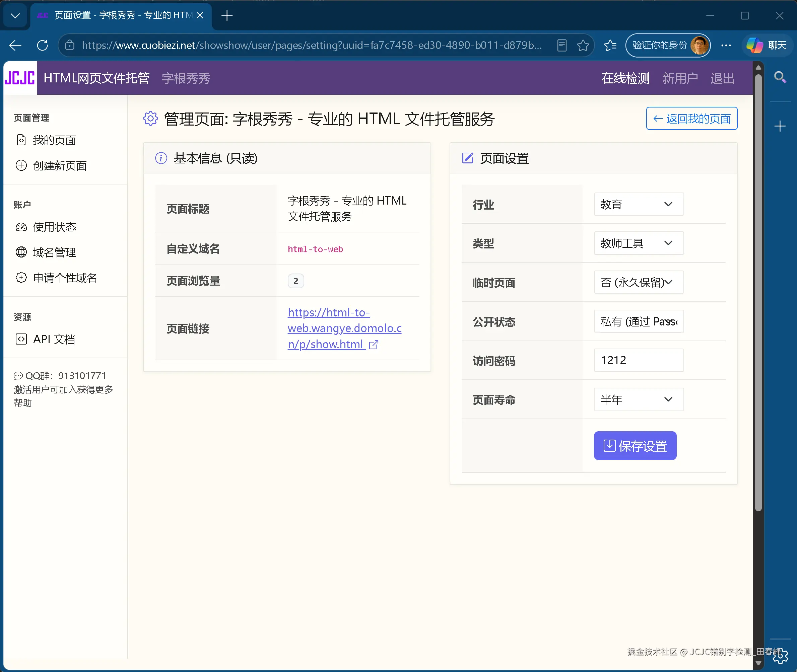
Task: Add page to favorites star icon
Action: coord(583,45)
